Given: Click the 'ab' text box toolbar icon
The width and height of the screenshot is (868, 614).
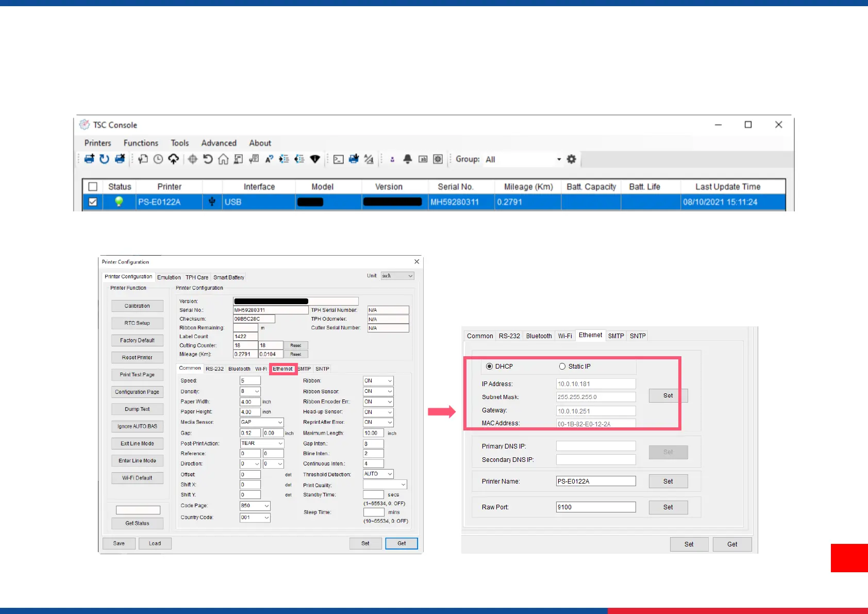Looking at the screenshot, I should pyautogui.click(x=423, y=159).
